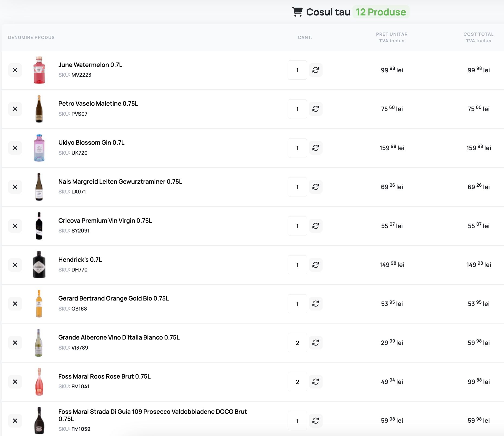Image resolution: width=504 pixels, height=436 pixels.
Task: Remove Nals Margreid Leiten Gewurztraminer item
Action: coord(15,187)
